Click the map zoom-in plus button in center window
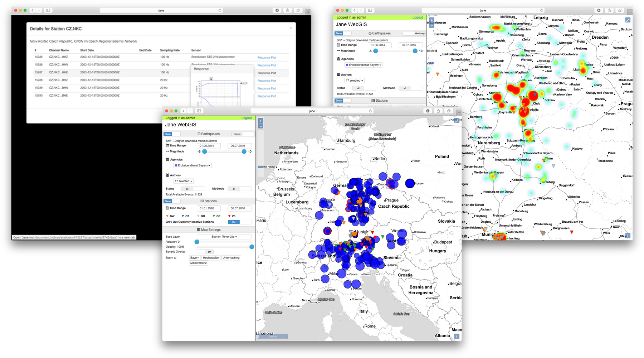The width and height of the screenshot is (644, 358). tap(260, 121)
